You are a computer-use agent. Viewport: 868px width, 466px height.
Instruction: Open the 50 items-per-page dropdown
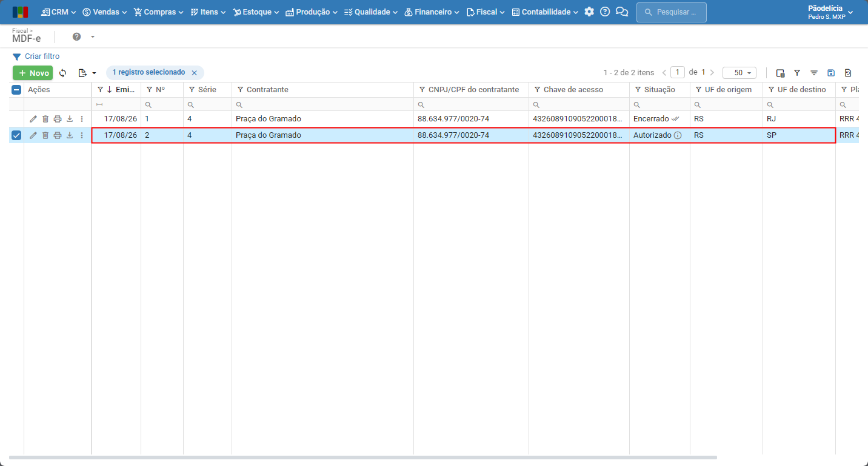tap(739, 73)
